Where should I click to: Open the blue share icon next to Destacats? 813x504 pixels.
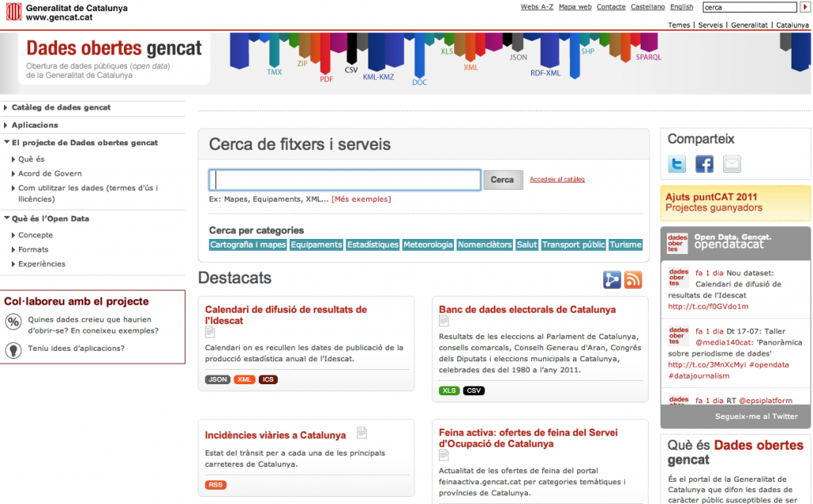[x=612, y=279]
